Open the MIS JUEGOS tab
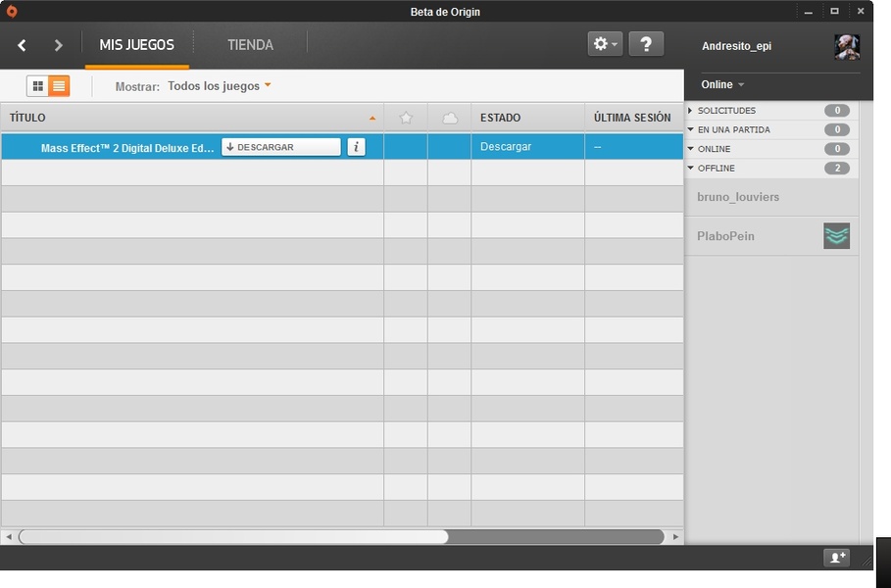This screenshot has width=891, height=588. (136, 45)
